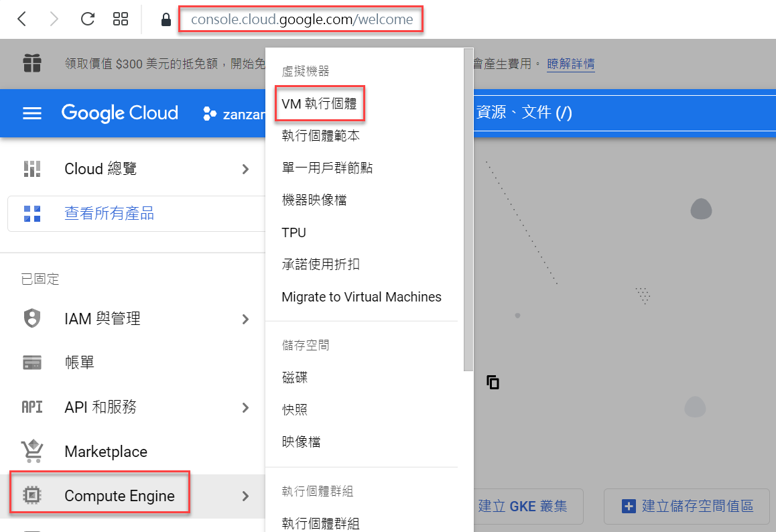Click the console.cloud.google.com address bar
776x532 pixels.
click(302, 19)
